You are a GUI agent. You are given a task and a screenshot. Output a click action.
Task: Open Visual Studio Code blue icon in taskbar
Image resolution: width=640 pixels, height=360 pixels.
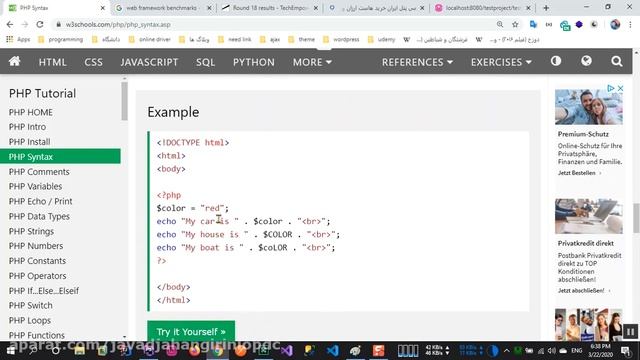(332, 351)
